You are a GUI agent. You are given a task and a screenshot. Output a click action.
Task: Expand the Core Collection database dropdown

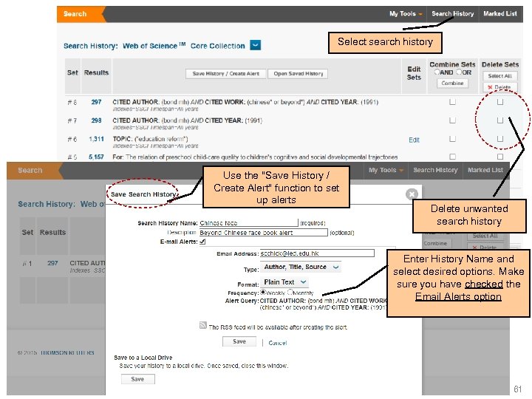coord(255,45)
